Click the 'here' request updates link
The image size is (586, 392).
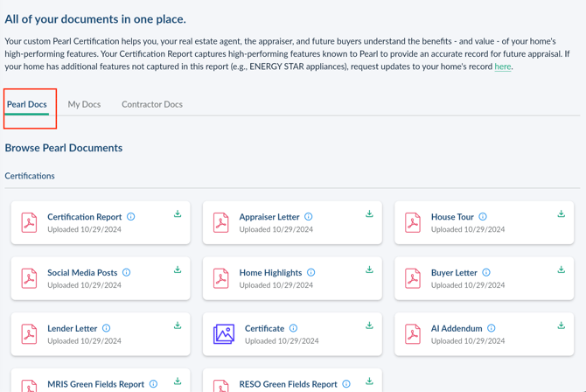(x=502, y=66)
